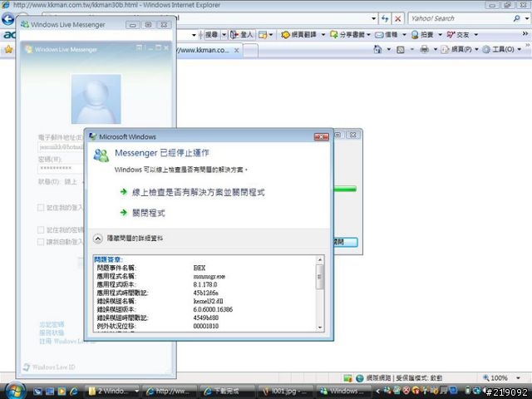Screen dimensions: 532x399
Task: Click the BEX event name value
Action: (x=199, y=268)
